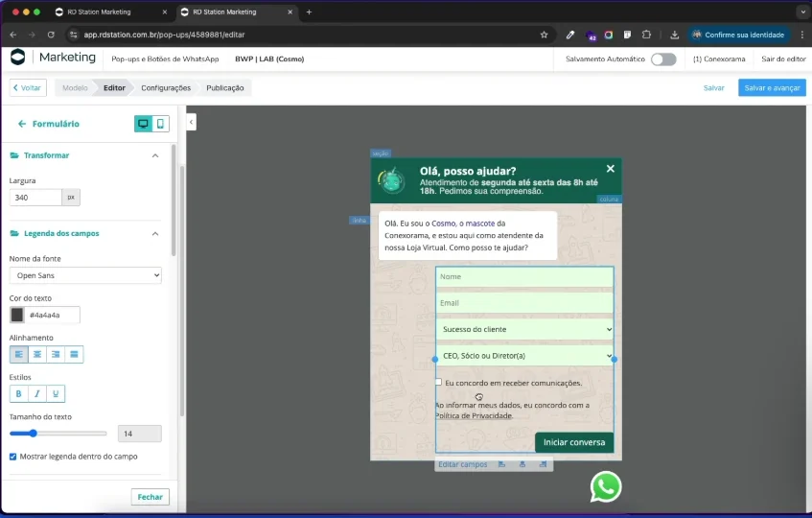This screenshot has height=518, width=812.
Task: Go to the Configurações step
Action: tap(166, 88)
